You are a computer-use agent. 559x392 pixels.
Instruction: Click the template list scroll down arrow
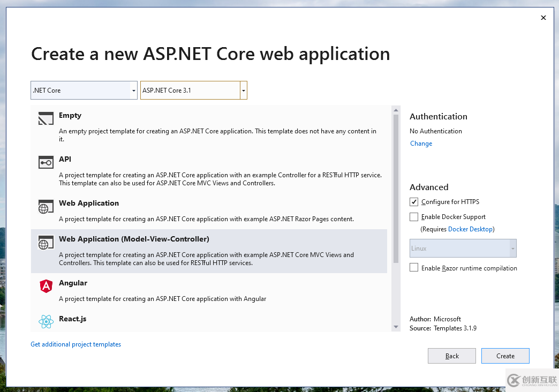pyautogui.click(x=396, y=327)
